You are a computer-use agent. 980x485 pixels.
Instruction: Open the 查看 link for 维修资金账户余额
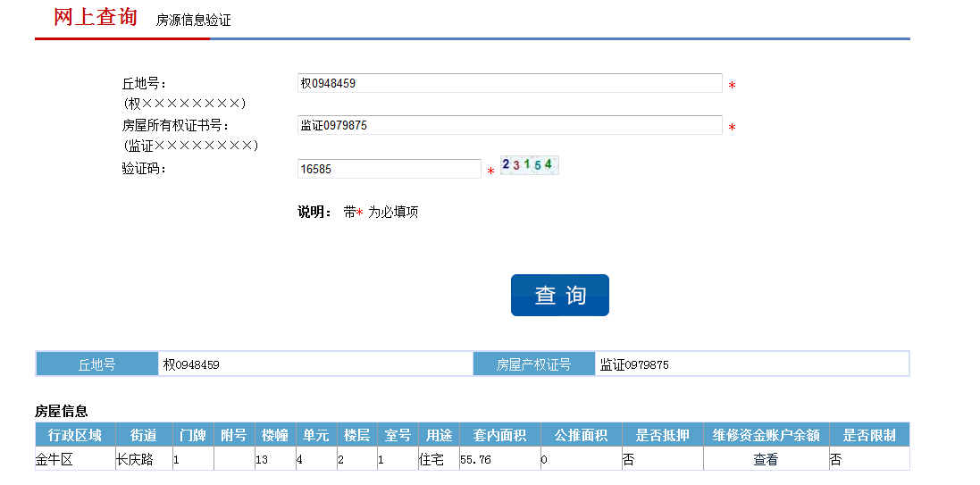[x=766, y=460]
